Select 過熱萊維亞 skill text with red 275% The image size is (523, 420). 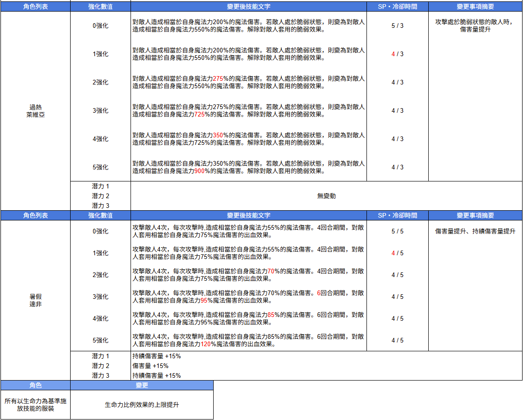[248, 82]
